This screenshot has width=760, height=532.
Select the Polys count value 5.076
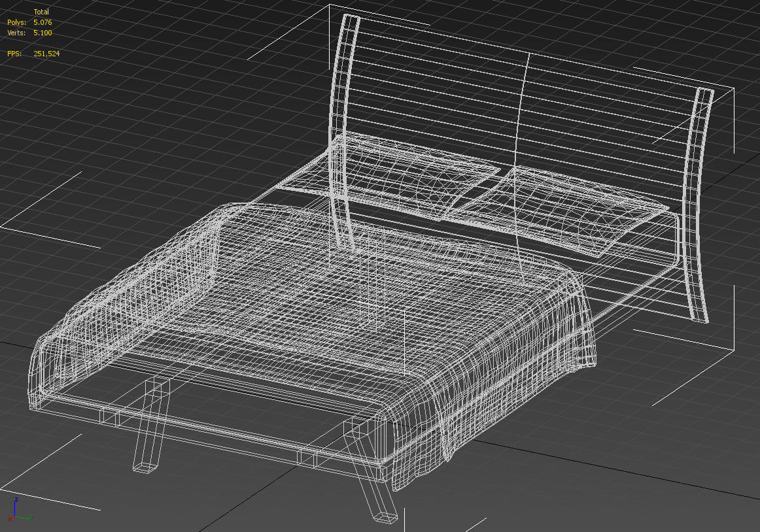43,22
